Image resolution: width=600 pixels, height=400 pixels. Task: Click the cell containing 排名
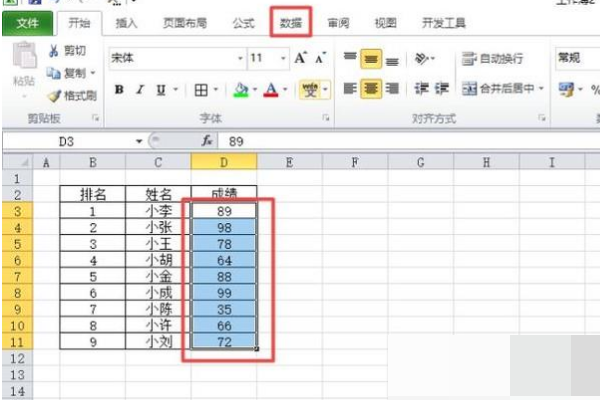point(93,194)
